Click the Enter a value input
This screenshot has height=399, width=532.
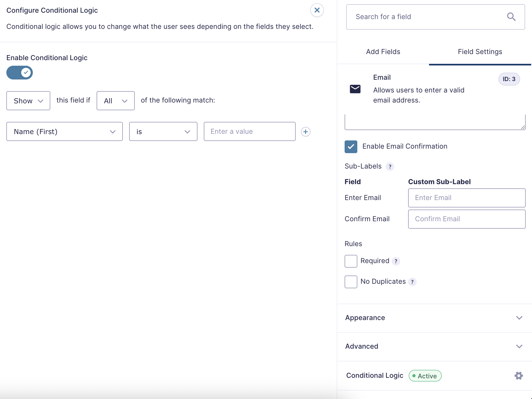pyautogui.click(x=249, y=131)
